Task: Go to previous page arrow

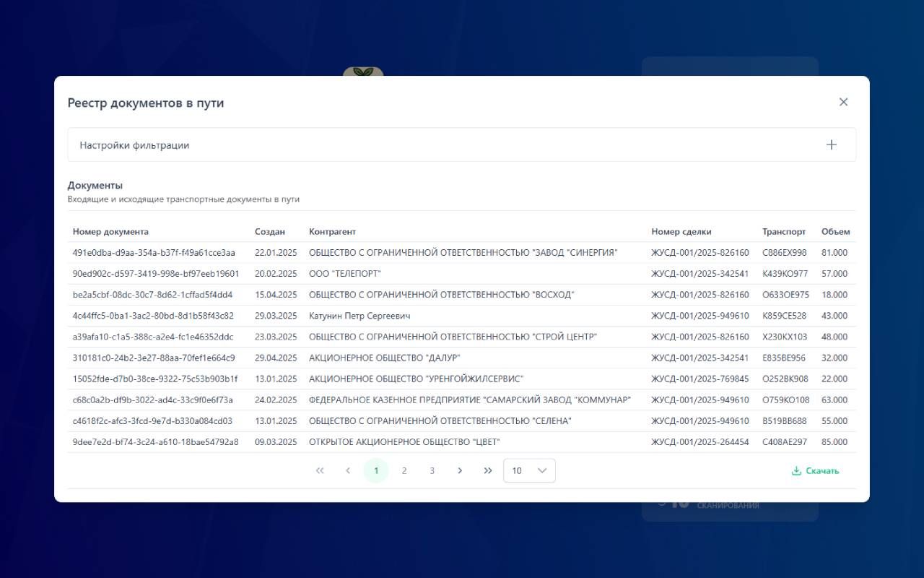Action: 348,470
